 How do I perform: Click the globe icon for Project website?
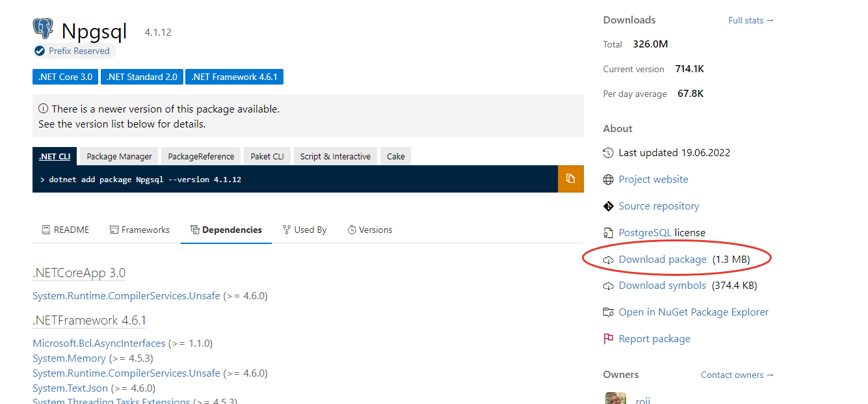[x=608, y=180]
